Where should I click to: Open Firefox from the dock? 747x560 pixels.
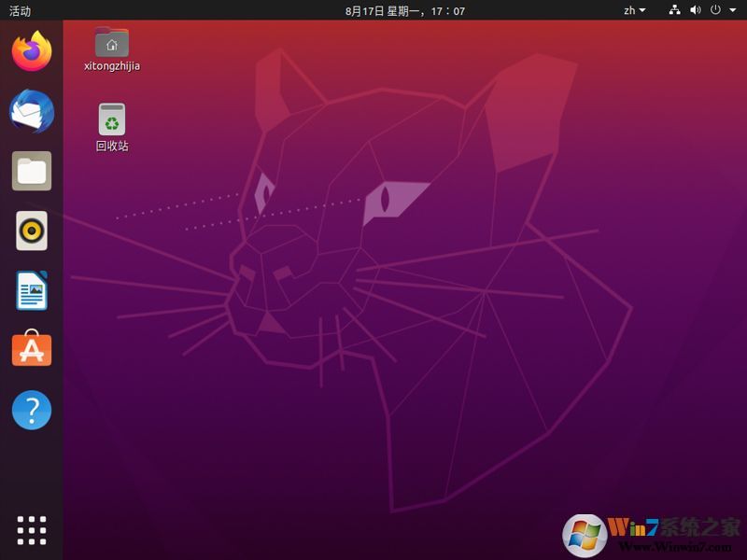click(31, 52)
